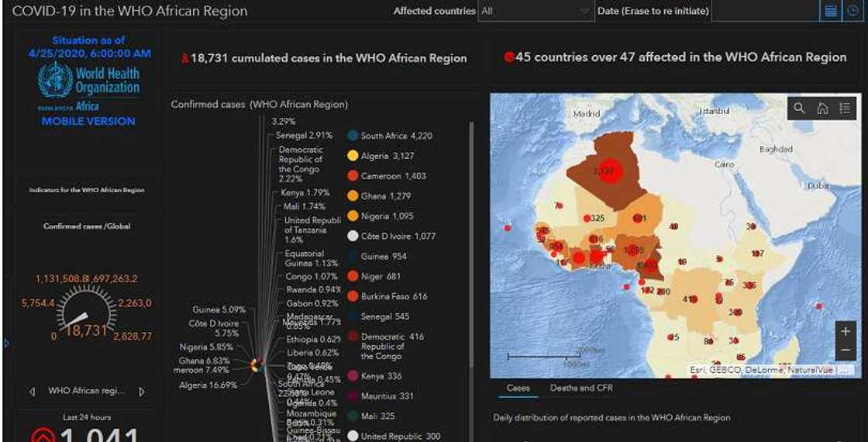Click the calendar icon in header
The width and height of the screenshot is (868, 442).
point(831,12)
